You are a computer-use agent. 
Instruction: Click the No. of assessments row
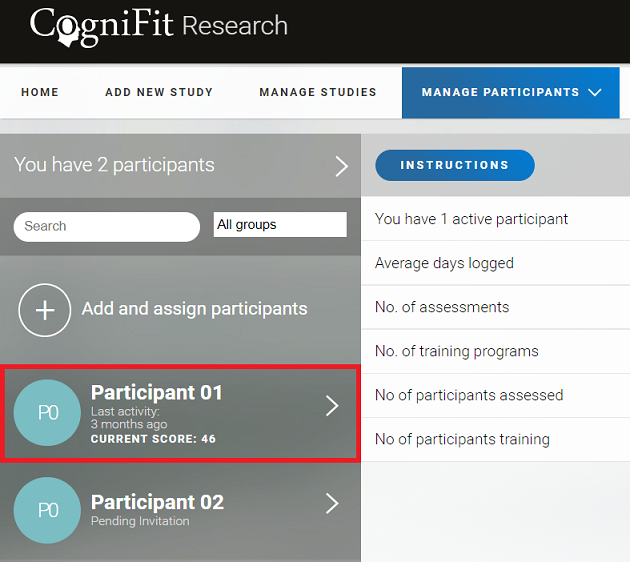pyautogui.click(x=442, y=307)
